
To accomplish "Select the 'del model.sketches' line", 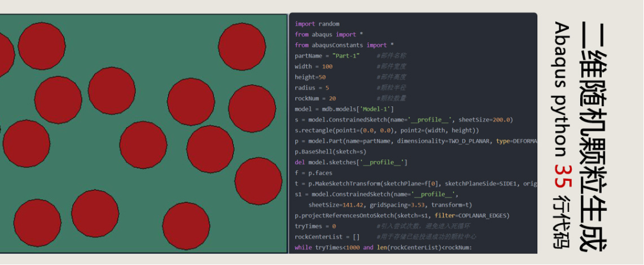I will point(351,162).
